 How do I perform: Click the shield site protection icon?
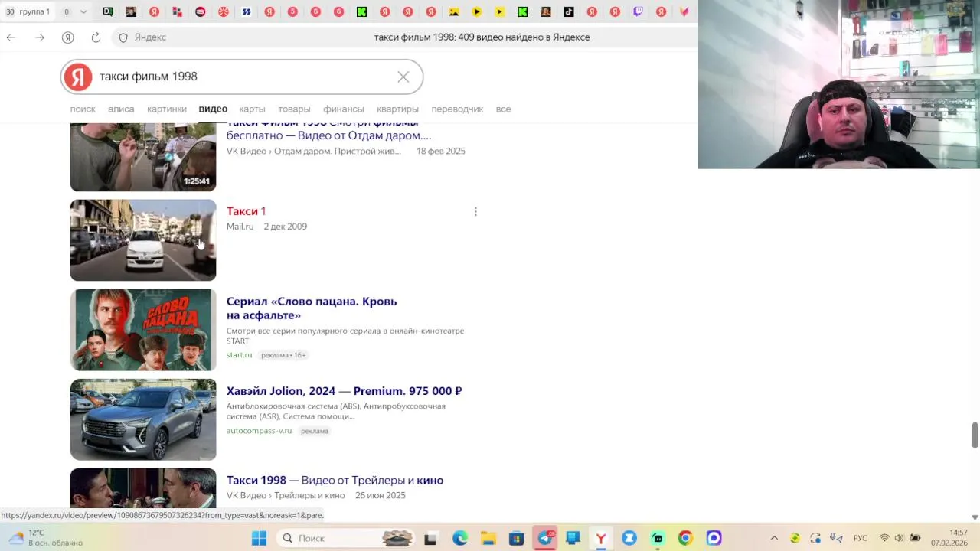click(x=123, y=37)
